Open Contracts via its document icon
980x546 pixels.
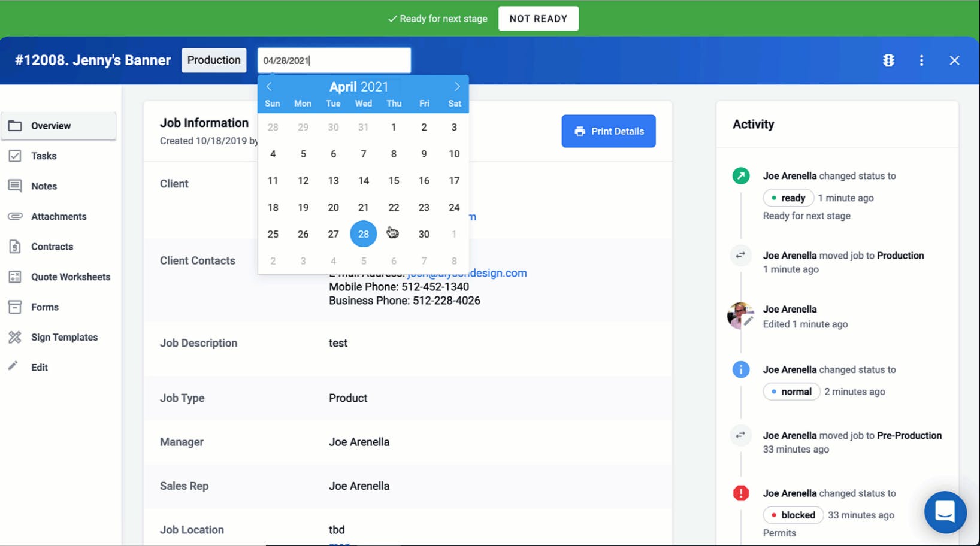tap(16, 246)
